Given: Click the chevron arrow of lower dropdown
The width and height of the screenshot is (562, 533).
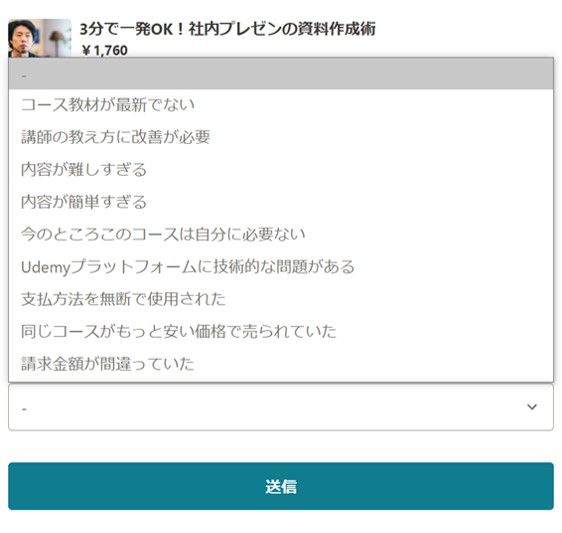Looking at the screenshot, I should tap(532, 407).
